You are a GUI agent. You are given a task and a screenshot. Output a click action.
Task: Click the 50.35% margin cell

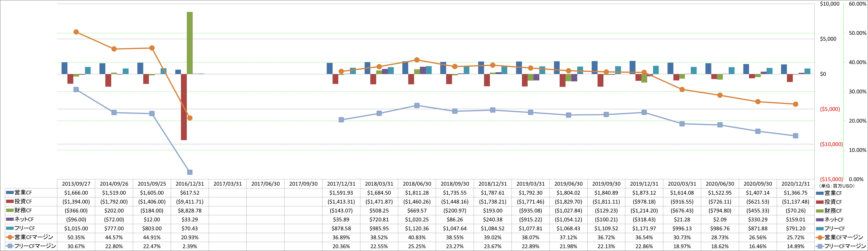[x=76, y=237]
